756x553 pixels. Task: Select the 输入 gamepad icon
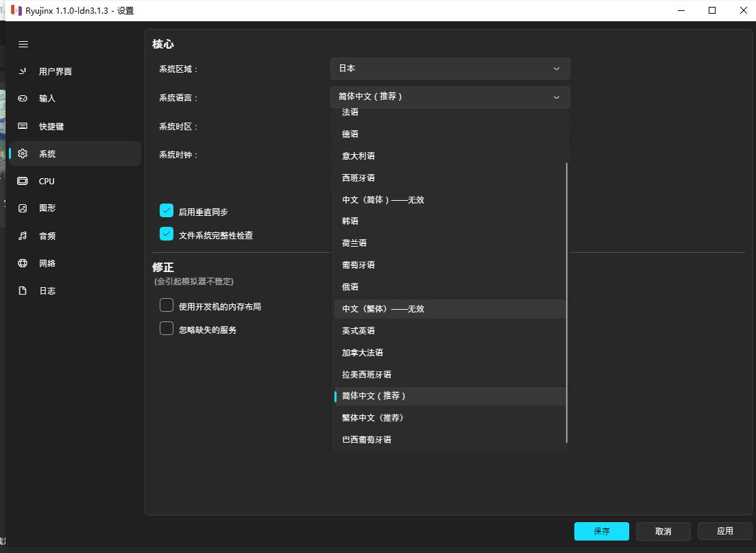[23, 99]
